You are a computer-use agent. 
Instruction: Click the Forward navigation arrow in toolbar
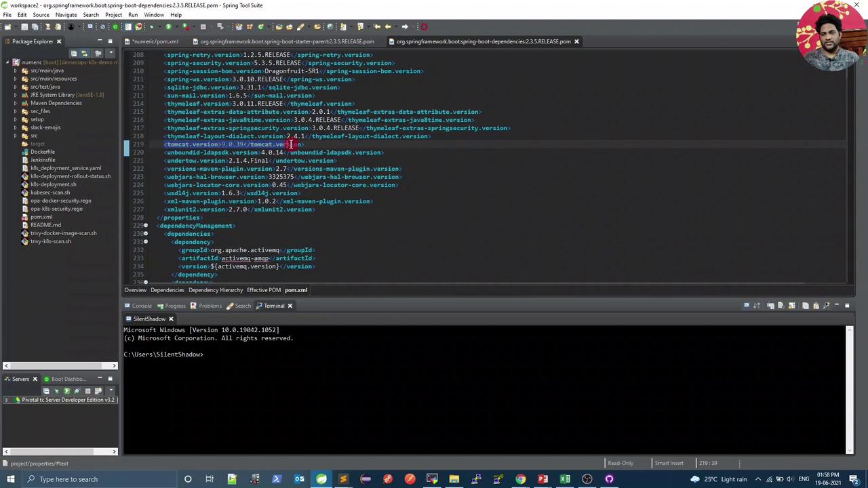pos(405,27)
